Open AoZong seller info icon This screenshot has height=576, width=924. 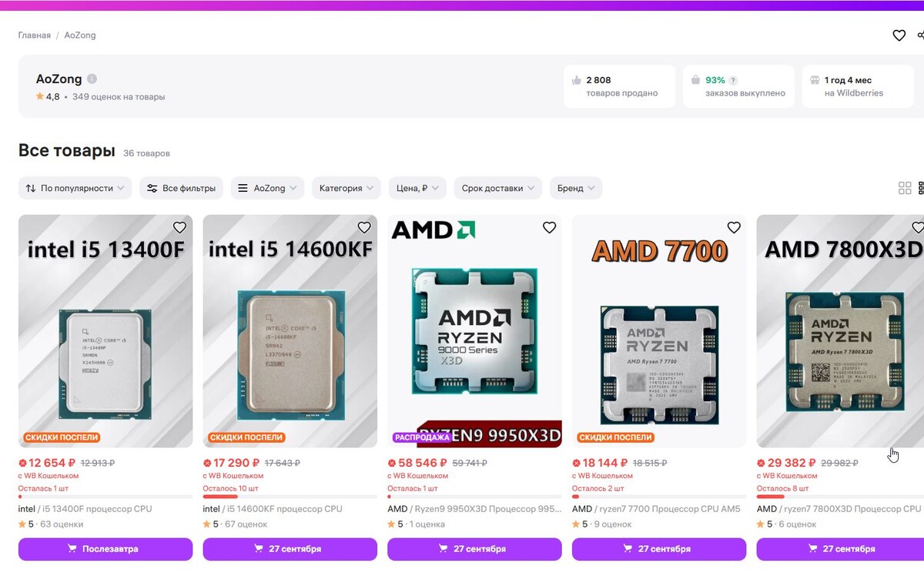click(x=92, y=79)
